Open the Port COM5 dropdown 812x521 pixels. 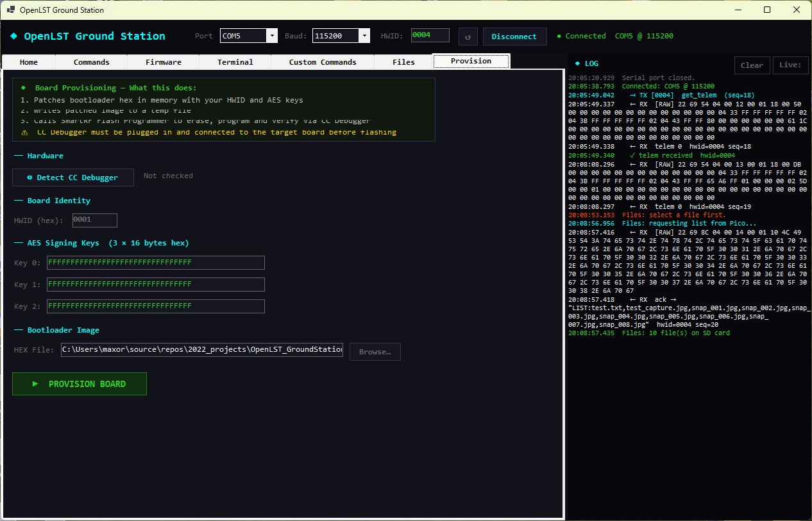click(271, 35)
